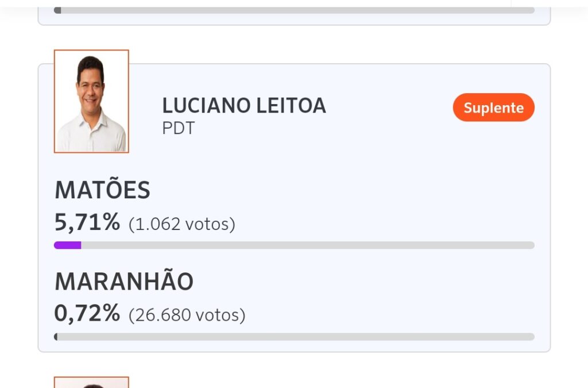The width and height of the screenshot is (588, 388).
Task: Click the (1.062 votos) count
Action: click(x=182, y=224)
